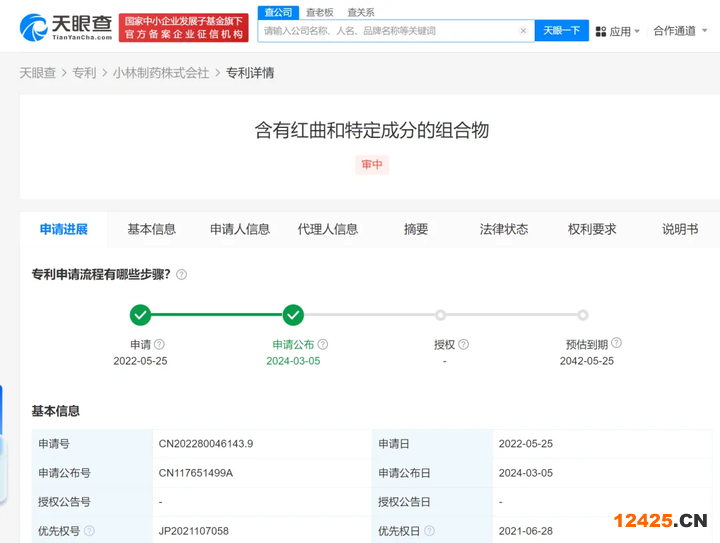Screen dimensions: 720x543
Task: Click help icon beside 授权 step
Action: pyautogui.click(x=463, y=345)
